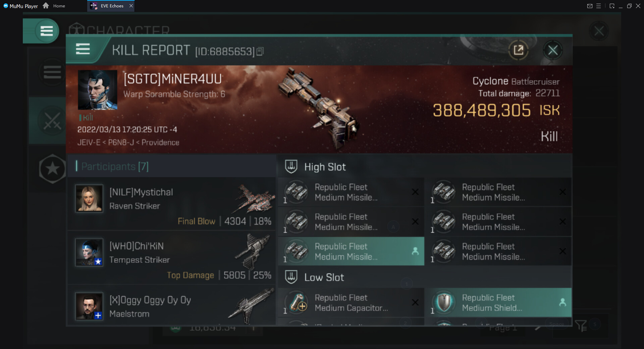This screenshot has width=644, height=349.
Task: Click the Participants [7] header
Action: coord(113,166)
